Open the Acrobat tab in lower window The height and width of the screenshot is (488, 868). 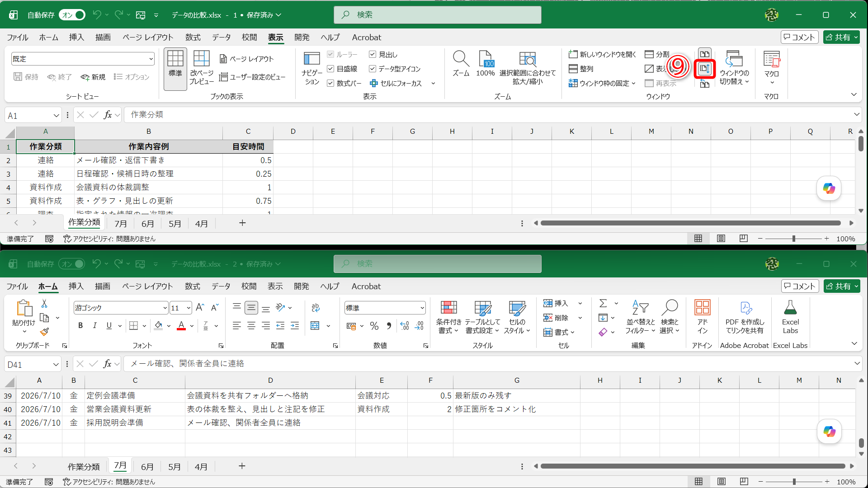[366, 286]
